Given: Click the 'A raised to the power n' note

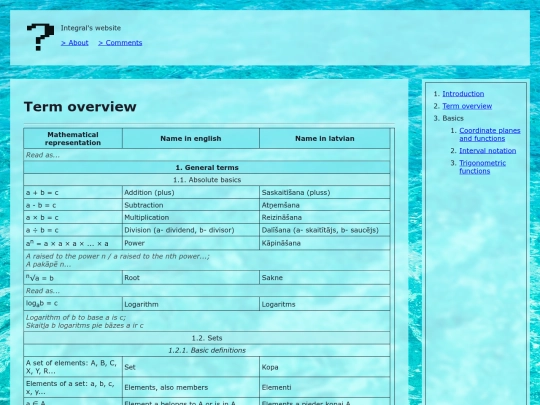Looking at the screenshot, I should coord(207,260).
